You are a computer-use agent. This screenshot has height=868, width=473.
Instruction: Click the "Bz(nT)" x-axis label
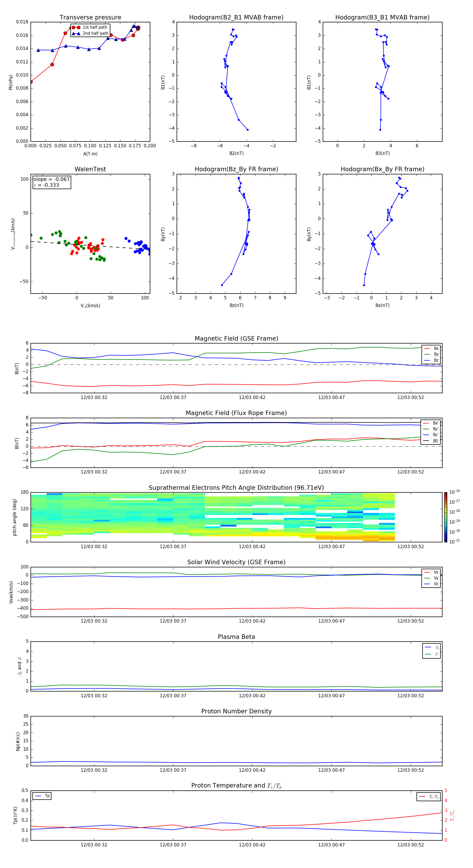point(236,305)
